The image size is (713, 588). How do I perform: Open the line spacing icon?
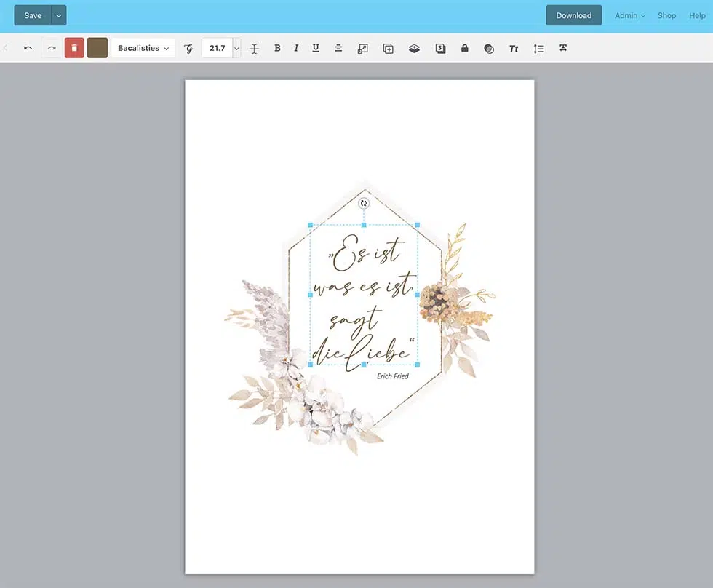pyautogui.click(x=538, y=48)
